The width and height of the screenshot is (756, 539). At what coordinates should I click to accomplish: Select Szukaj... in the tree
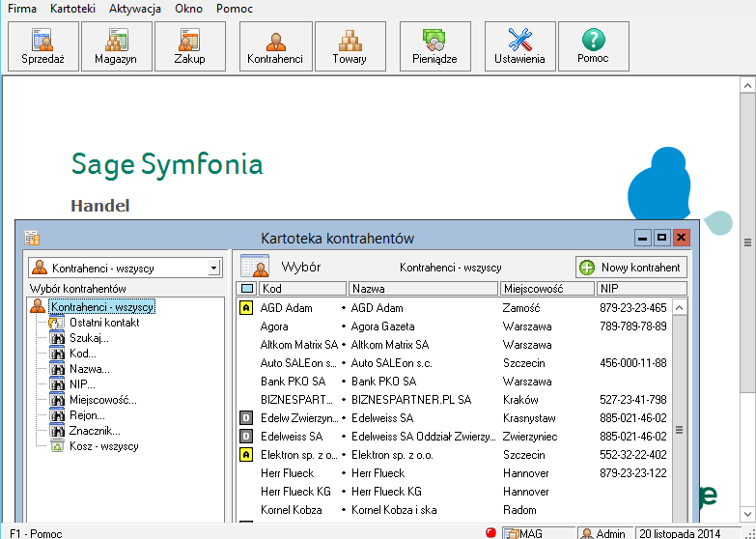click(89, 338)
